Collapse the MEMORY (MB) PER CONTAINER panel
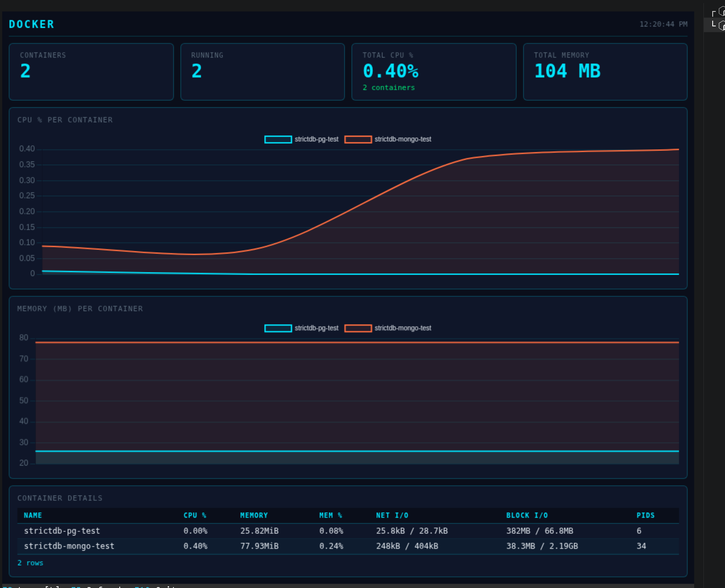The width and height of the screenshot is (725, 588). coord(80,309)
